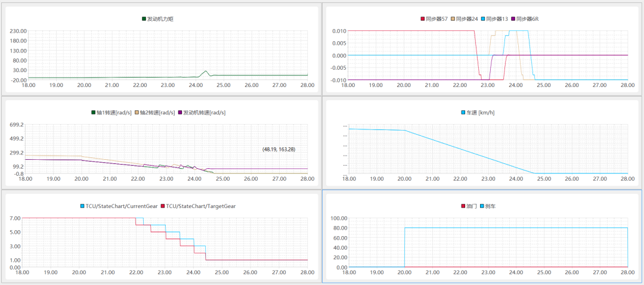Click the red 油门 color swatch

pyautogui.click(x=463, y=206)
